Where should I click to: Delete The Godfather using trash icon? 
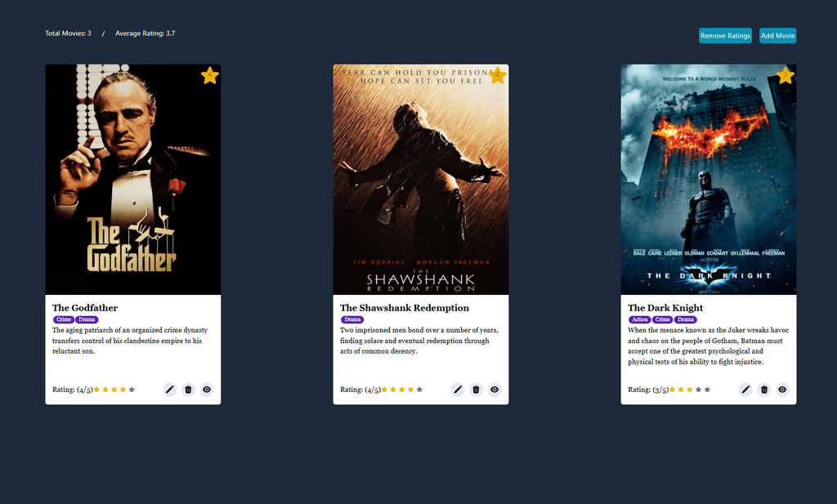coord(189,390)
